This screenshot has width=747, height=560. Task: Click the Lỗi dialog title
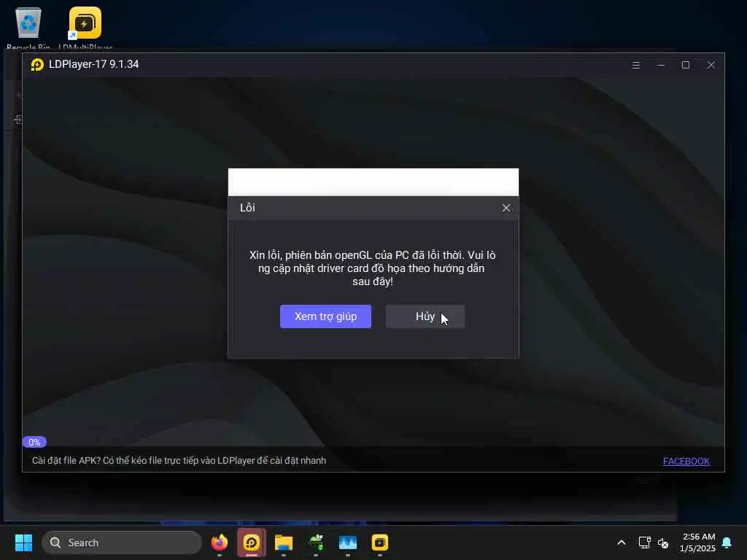click(x=247, y=208)
